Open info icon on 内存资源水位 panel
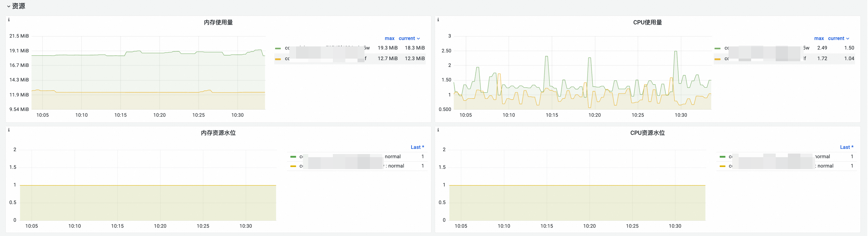 pos(9,130)
